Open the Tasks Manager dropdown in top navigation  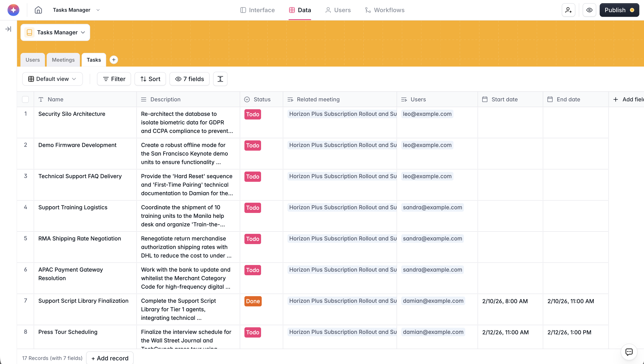click(76, 10)
